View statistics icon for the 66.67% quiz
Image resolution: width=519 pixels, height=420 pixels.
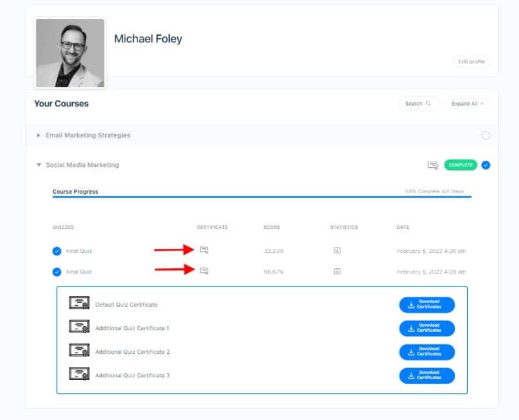pos(337,272)
